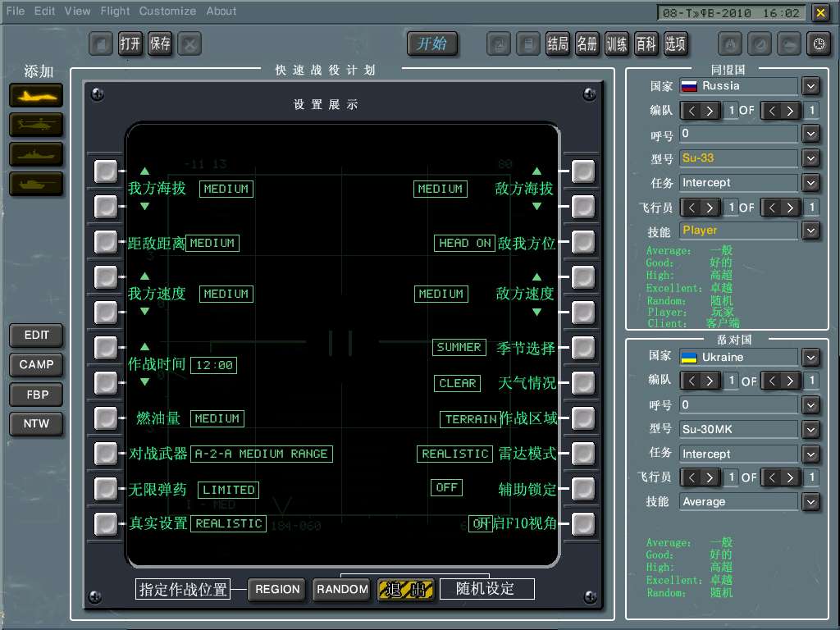This screenshot has width=840, height=630.
Task: Click the 我方海拔 down-arrow side button
Action: 106,206
